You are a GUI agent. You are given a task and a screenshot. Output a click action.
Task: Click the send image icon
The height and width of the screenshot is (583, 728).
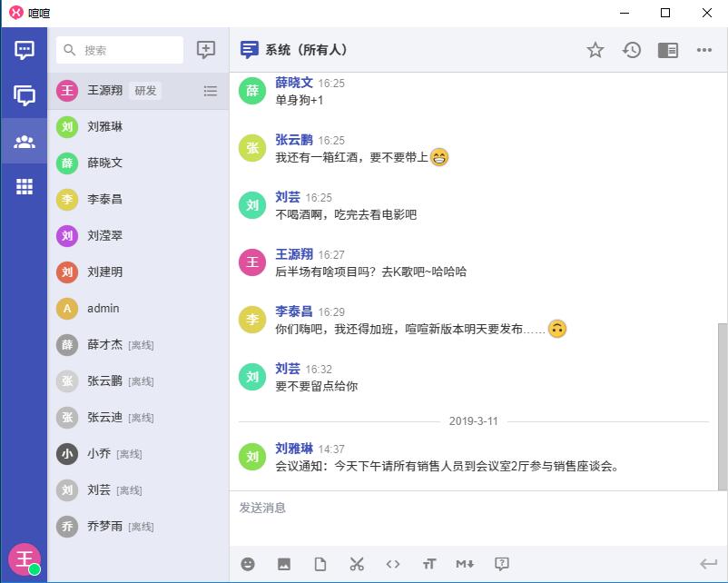284,564
